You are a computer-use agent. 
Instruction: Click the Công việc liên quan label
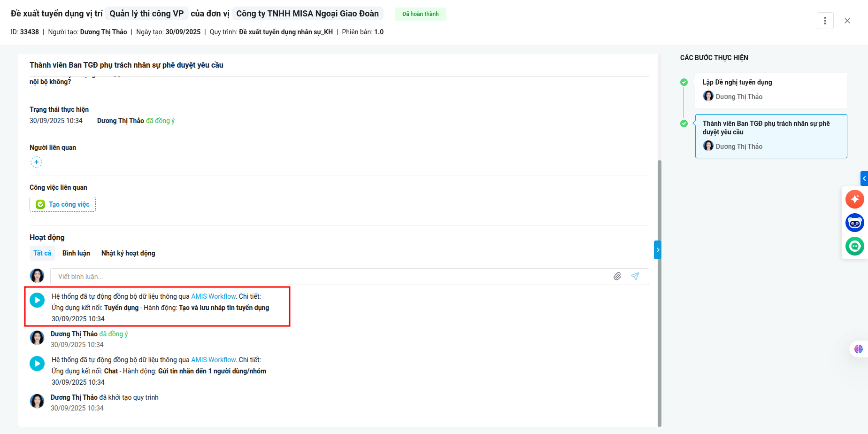(x=58, y=187)
